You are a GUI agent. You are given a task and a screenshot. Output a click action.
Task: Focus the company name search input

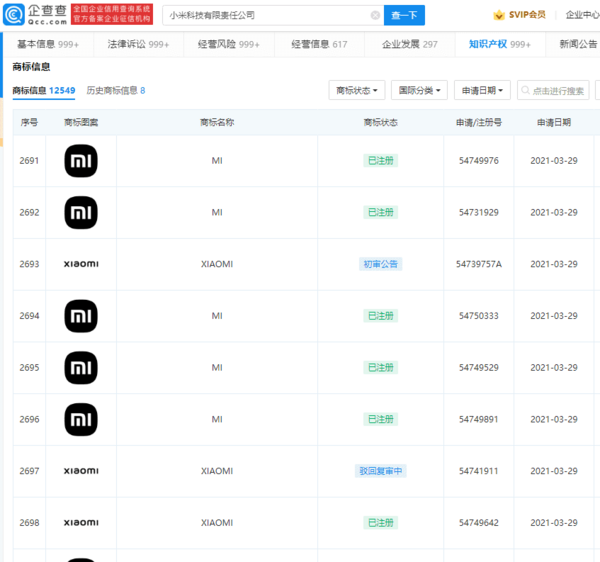point(268,15)
